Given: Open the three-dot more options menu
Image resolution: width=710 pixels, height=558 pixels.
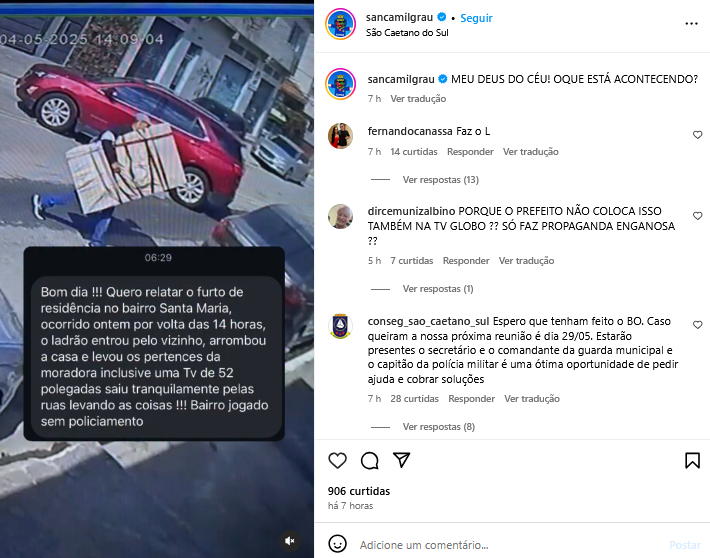Looking at the screenshot, I should pyautogui.click(x=691, y=24).
